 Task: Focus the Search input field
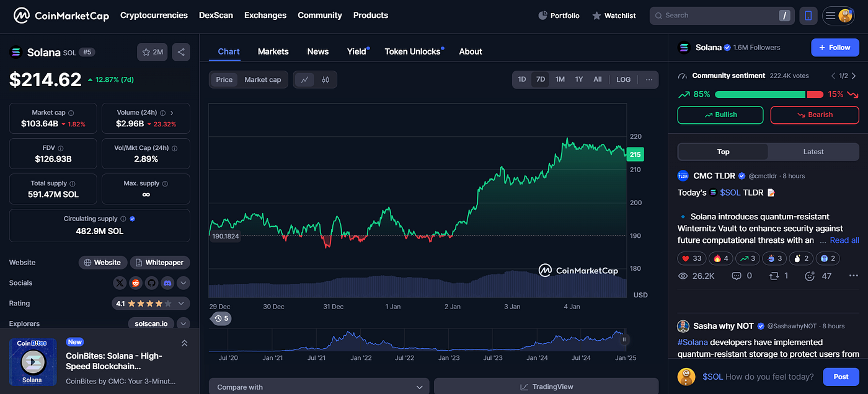[722, 15]
